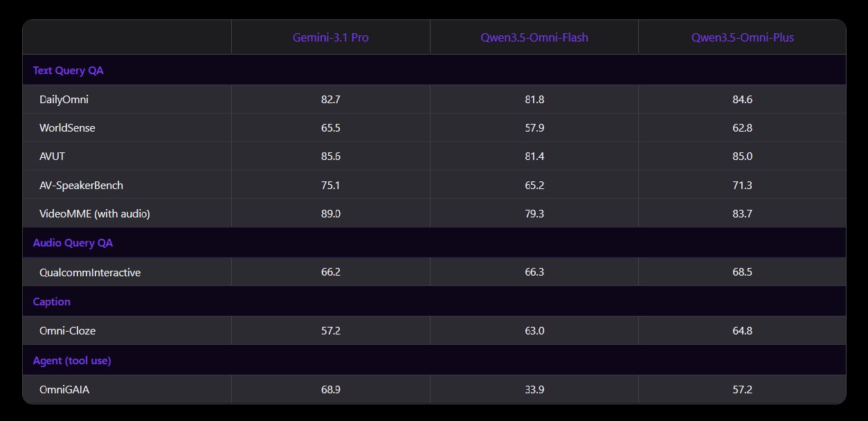Click the OmniGAIA row label
The image size is (868, 421).
[64, 390]
